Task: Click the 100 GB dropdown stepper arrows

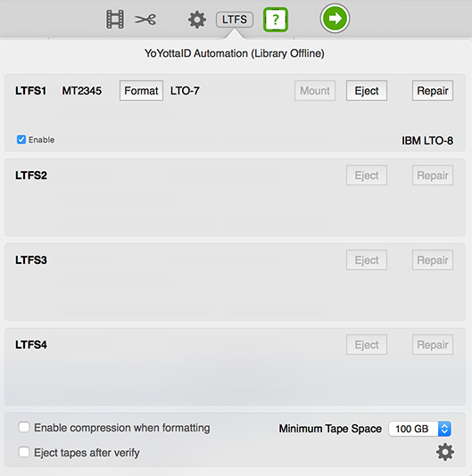Action: tap(444, 429)
